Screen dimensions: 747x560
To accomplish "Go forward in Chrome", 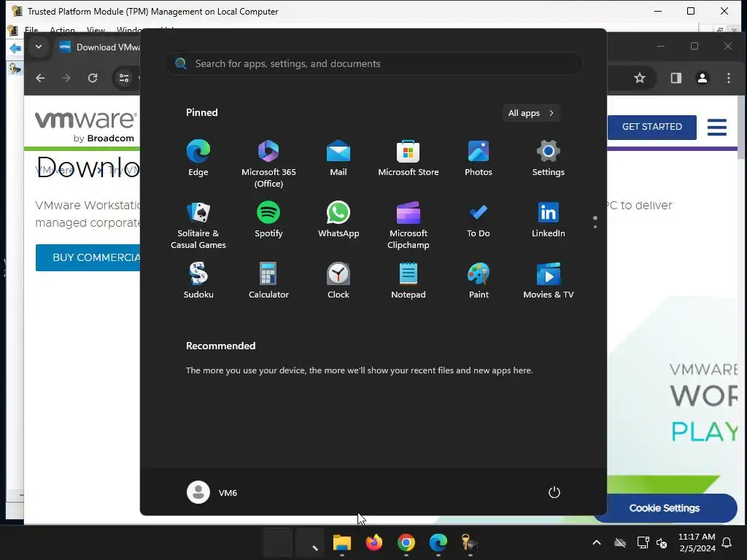I will pyautogui.click(x=66, y=78).
